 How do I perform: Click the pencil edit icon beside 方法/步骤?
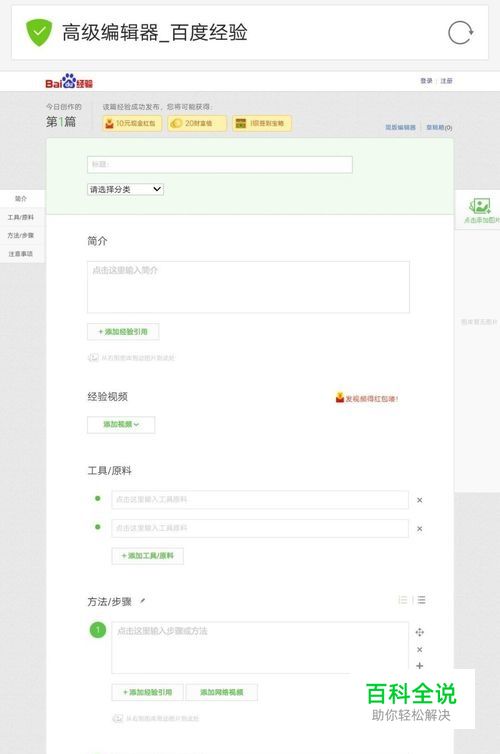coord(142,601)
